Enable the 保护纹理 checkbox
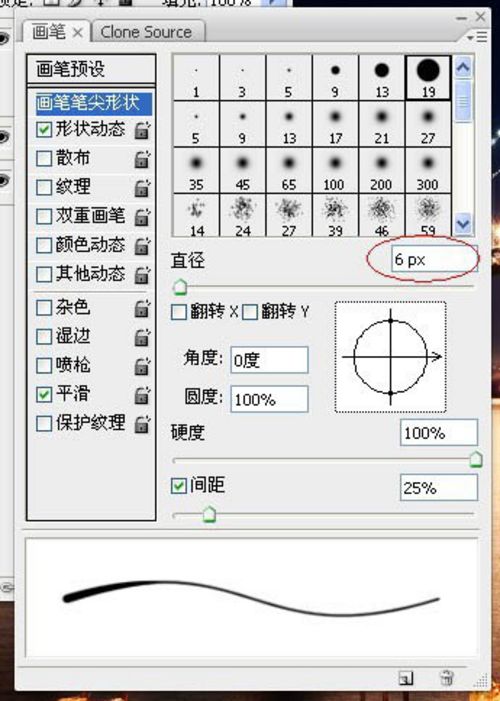 [44, 424]
